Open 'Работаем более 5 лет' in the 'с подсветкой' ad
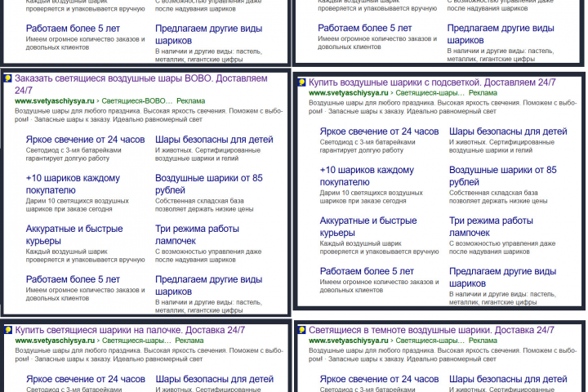This screenshot has width=588, height=392. click(x=367, y=271)
